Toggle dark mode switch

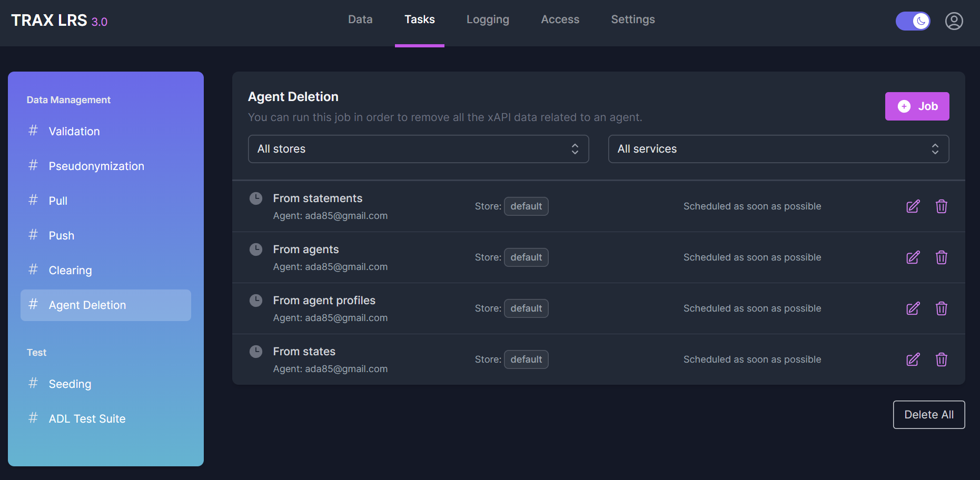[913, 21]
